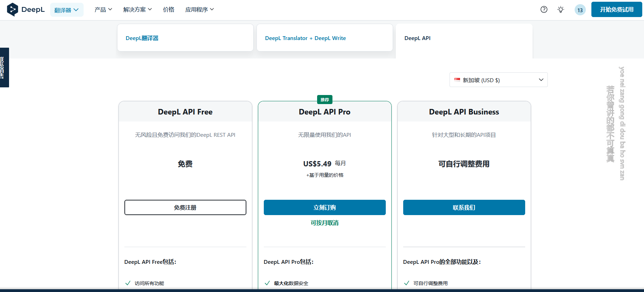The width and height of the screenshot is (644, 292).
Task: Select DeepL Translator + DeepL Write tab
Action: [324, 38]
